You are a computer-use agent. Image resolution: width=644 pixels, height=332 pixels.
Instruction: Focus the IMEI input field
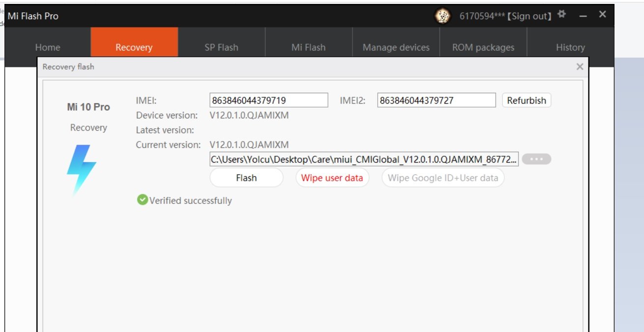[x=269, y=100]
